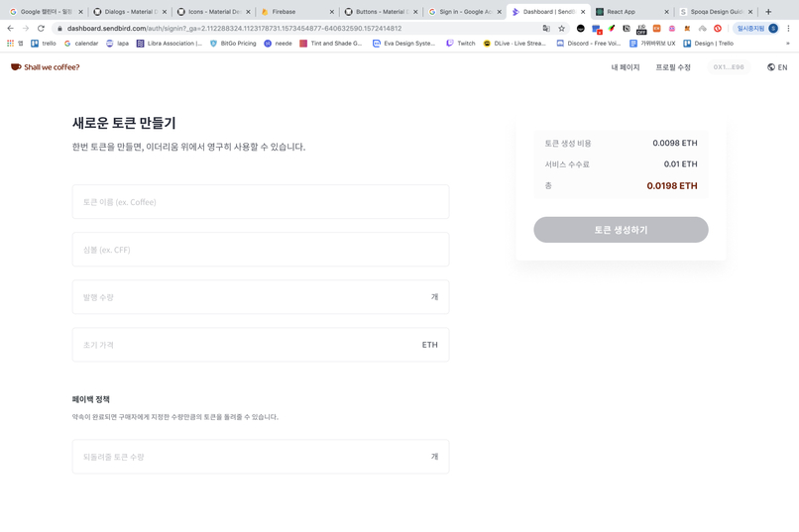799x532 pixels.
Task: Go back using the browser back arrow
Action: [10, 29]
